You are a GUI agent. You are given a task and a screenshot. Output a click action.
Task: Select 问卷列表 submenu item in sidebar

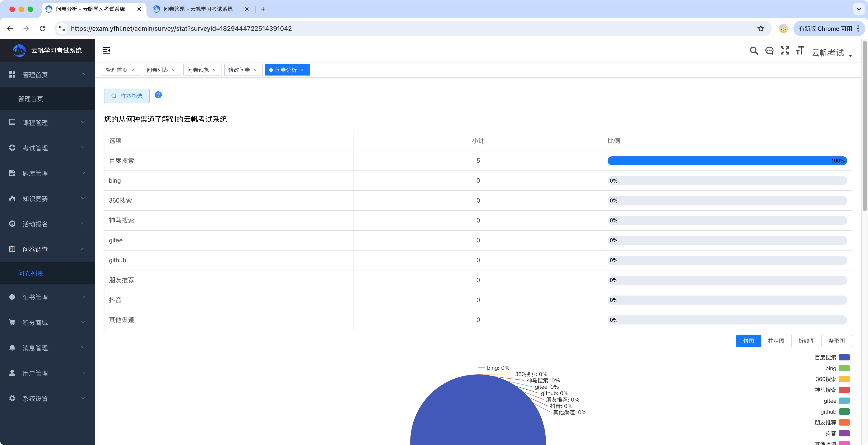(x=47, y=273)
